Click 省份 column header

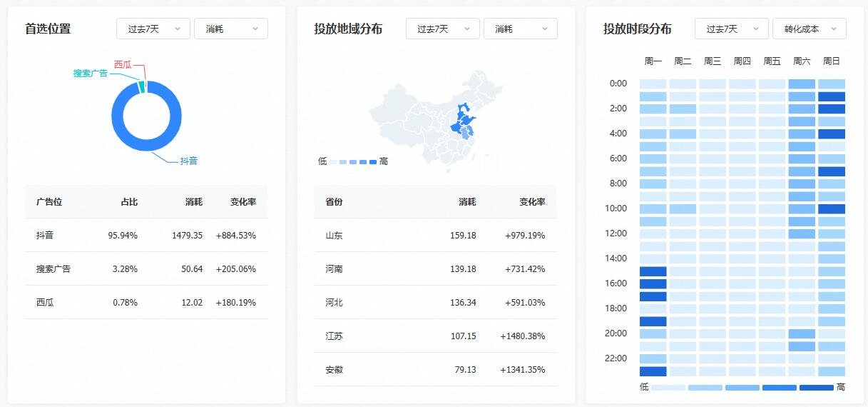pyautogui.click(x=335, y=202)
